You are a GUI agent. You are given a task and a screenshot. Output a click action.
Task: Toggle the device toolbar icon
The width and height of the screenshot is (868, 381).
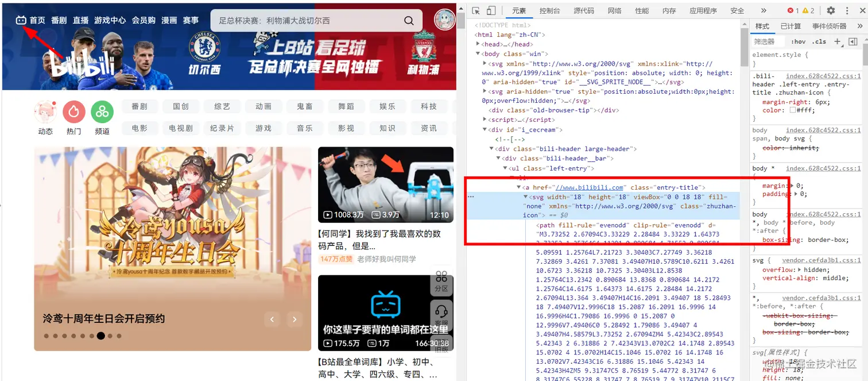(491, 10)
